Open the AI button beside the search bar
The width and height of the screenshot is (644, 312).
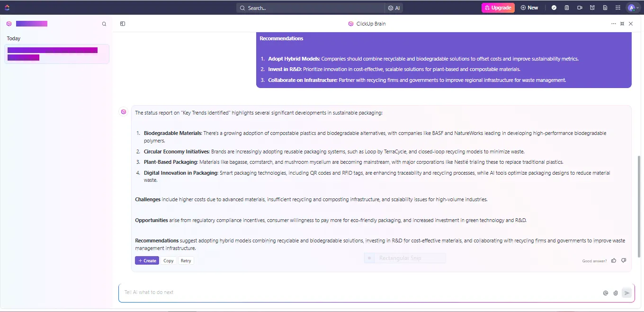point(394,8)
